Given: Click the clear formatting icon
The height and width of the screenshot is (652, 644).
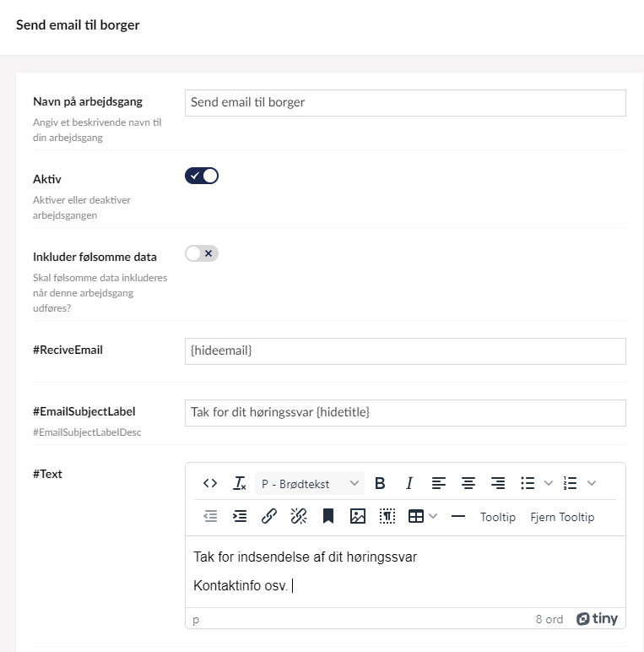Looking at the screenshot, I should pyautogui.click(x=240, y=483).
